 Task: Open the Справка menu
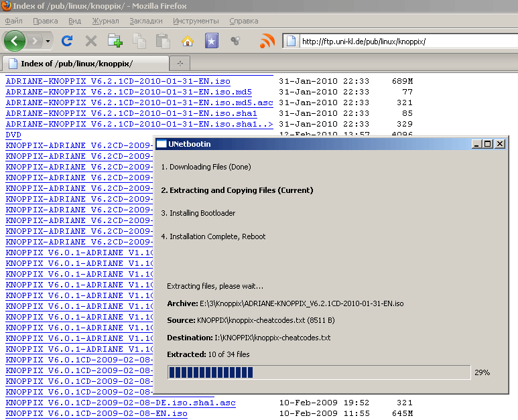point(244,21)
